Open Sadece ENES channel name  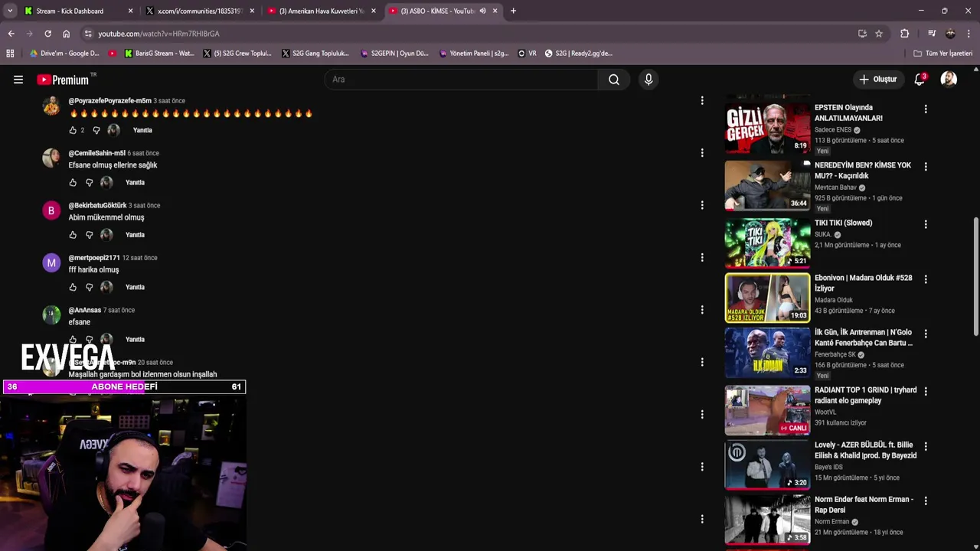pos(832,130)
